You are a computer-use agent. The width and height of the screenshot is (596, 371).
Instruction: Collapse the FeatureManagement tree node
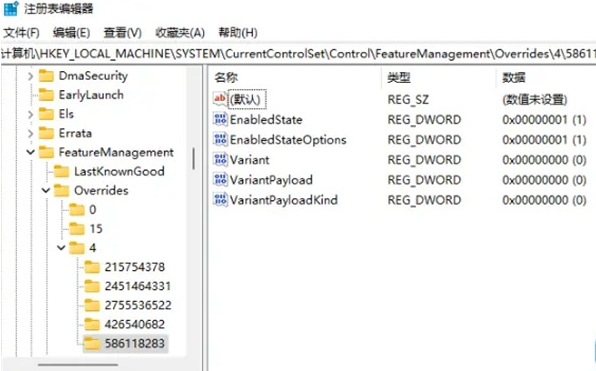point(30,152)
